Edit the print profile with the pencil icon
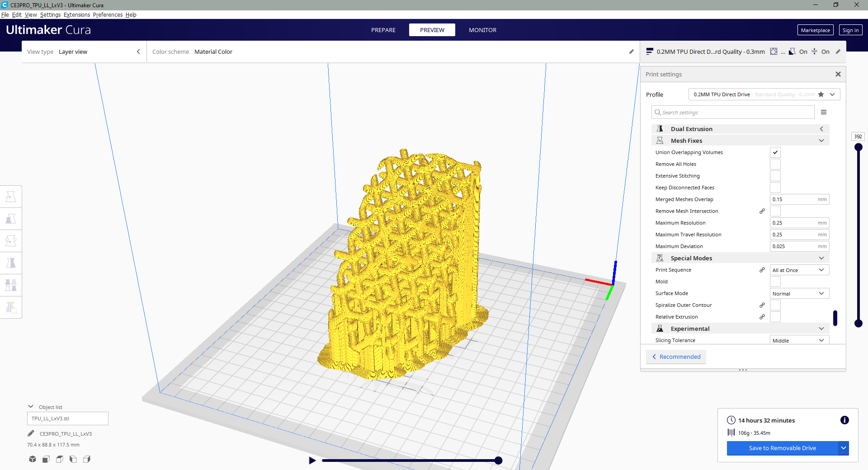This screenshot has width=868, height=470. coord(837,52)
